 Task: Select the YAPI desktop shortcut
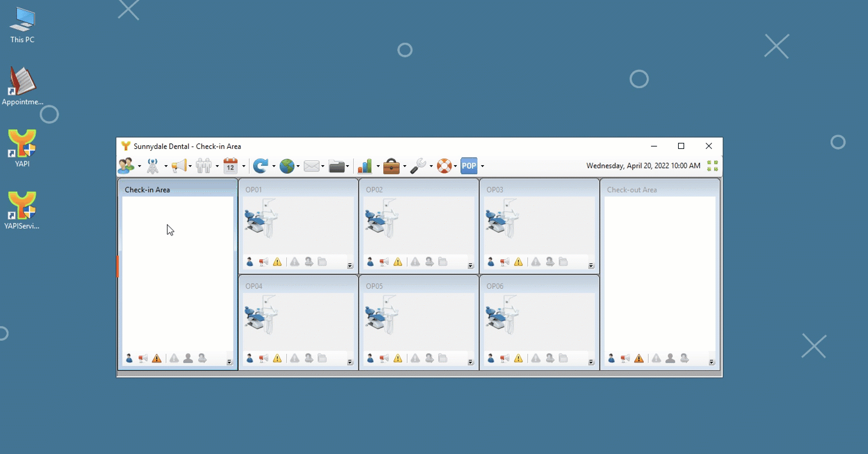[22, 148]
